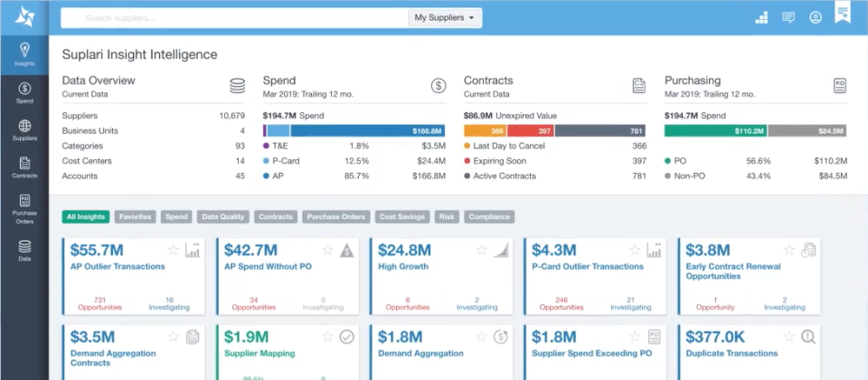
Task: Open the messages chat icon
Action: [x=788, y=18]
